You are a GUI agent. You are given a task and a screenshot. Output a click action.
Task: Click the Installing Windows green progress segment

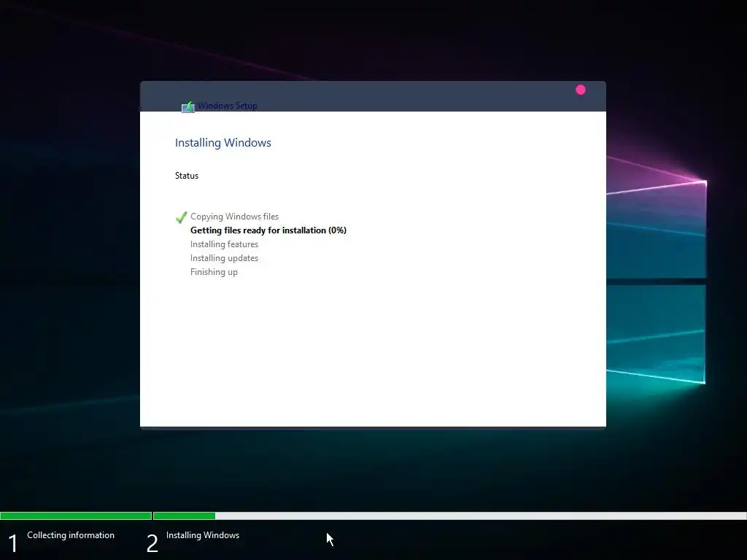click(x=185, y=516)
